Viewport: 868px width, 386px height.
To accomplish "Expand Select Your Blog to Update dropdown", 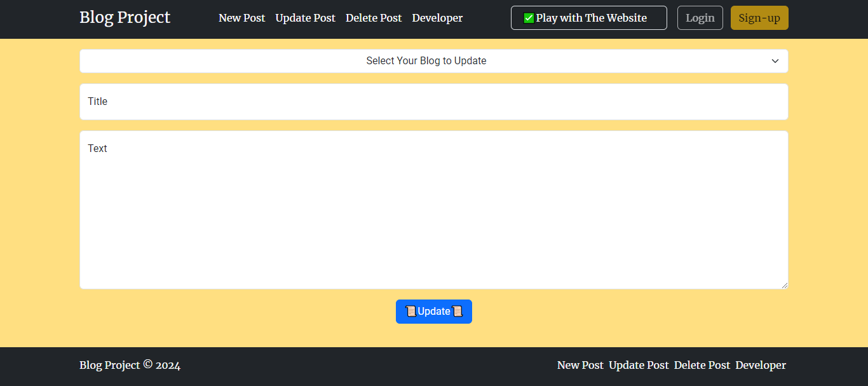I will coord(434,61).
